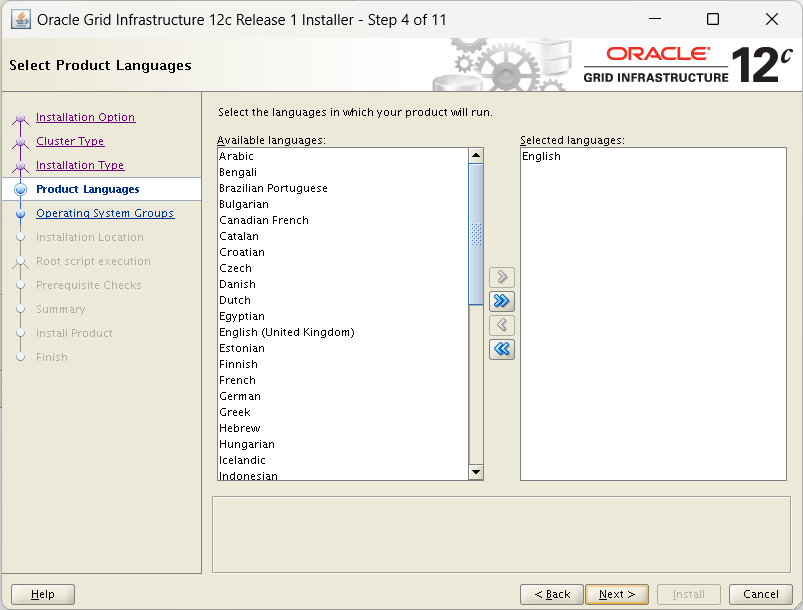Add the highlighted language using the single right arrow
The image size is (803, 610).
[502, 277]
